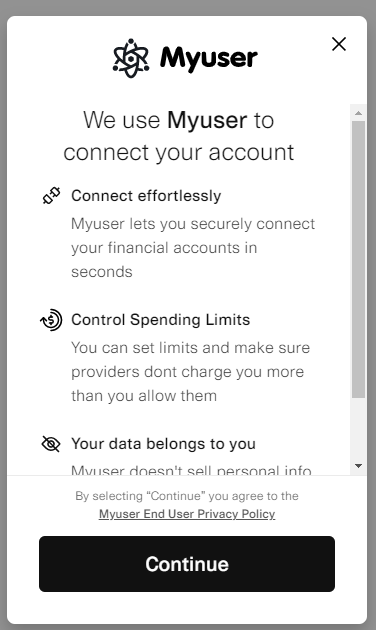Click the dollar spending limits icon
Screen dimensions: 376x630
[51, 320]
